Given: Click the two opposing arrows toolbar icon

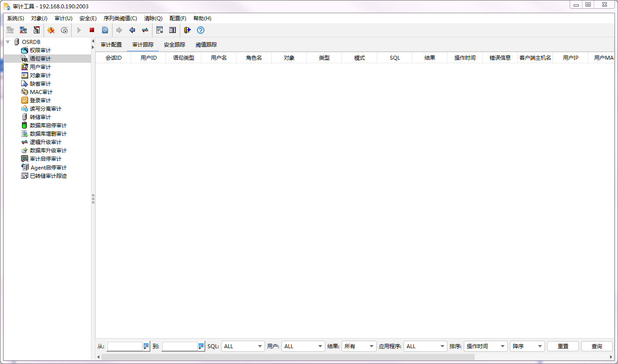Looking at the screenshot, I should pos(145,30).
